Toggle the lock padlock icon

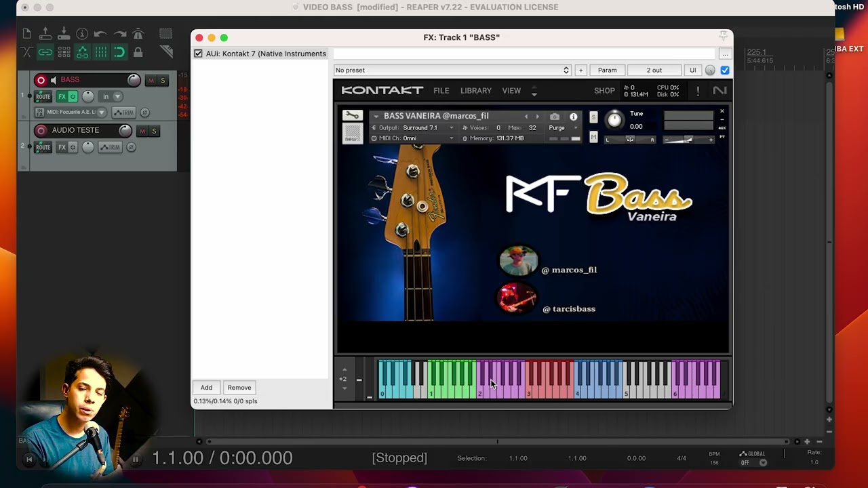(138, 52)
